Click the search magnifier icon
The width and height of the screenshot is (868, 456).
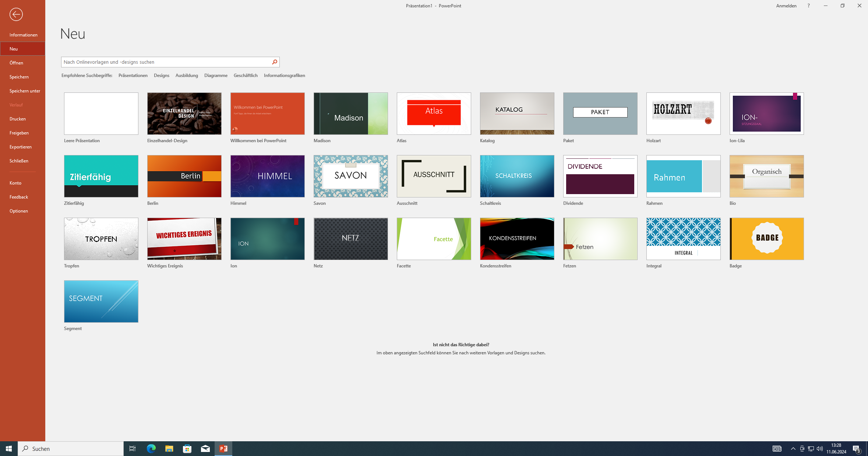[275, 62]
